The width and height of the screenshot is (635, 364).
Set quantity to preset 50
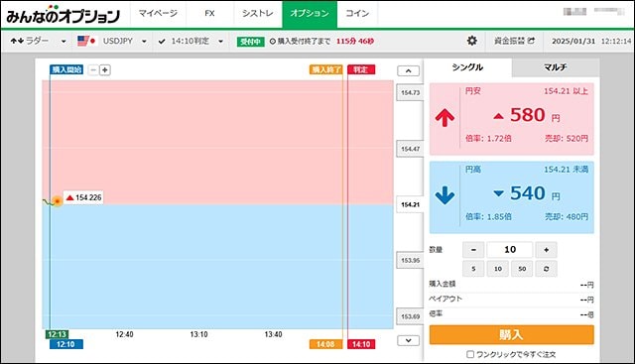point(522,269)
